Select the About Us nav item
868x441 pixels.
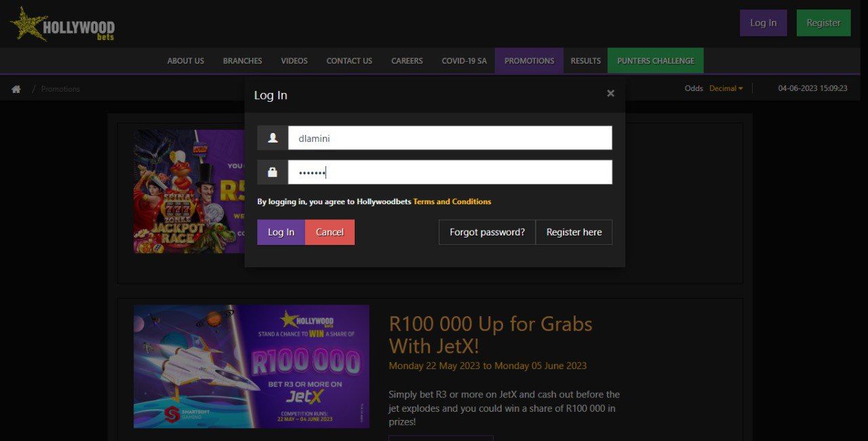185,60
